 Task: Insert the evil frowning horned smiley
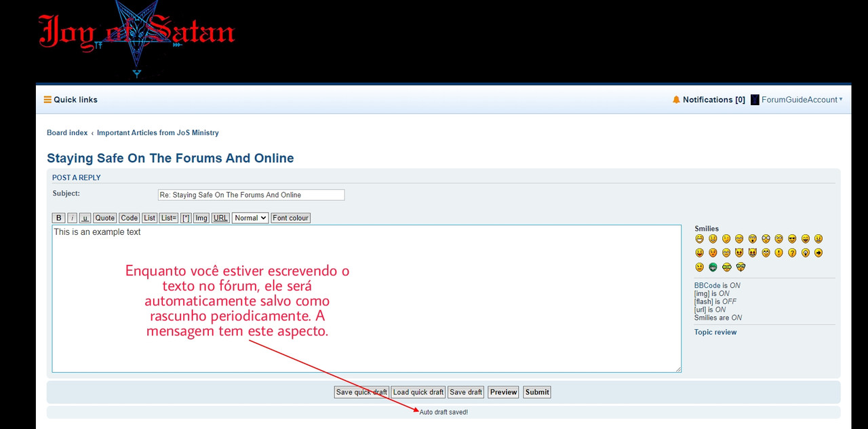point(739,253)
